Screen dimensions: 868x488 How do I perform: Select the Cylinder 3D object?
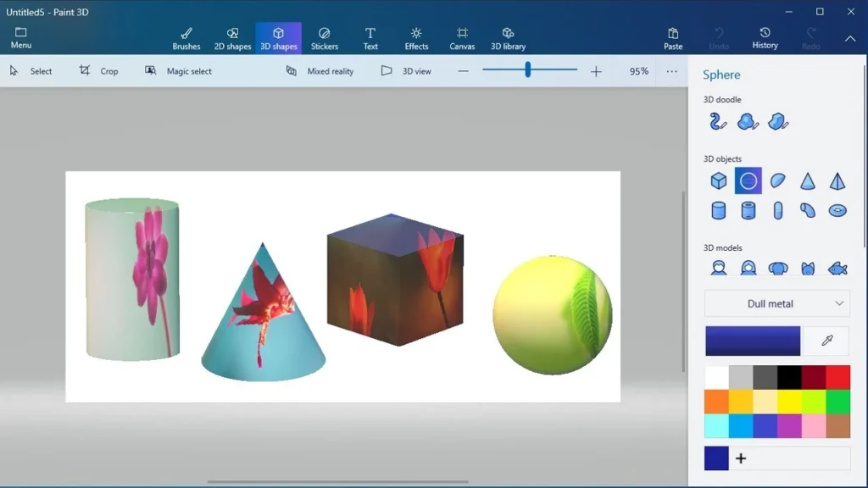(x=719, y=211)
